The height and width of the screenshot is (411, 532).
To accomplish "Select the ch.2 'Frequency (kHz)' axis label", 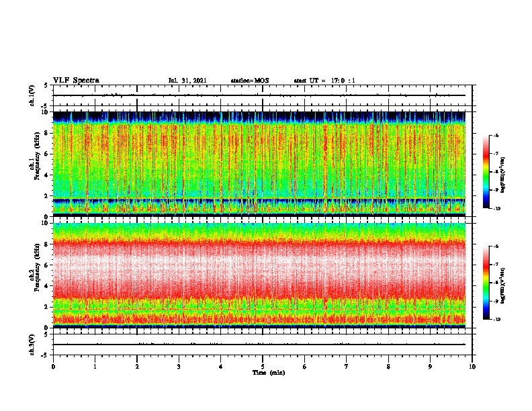I will (37, 267).
